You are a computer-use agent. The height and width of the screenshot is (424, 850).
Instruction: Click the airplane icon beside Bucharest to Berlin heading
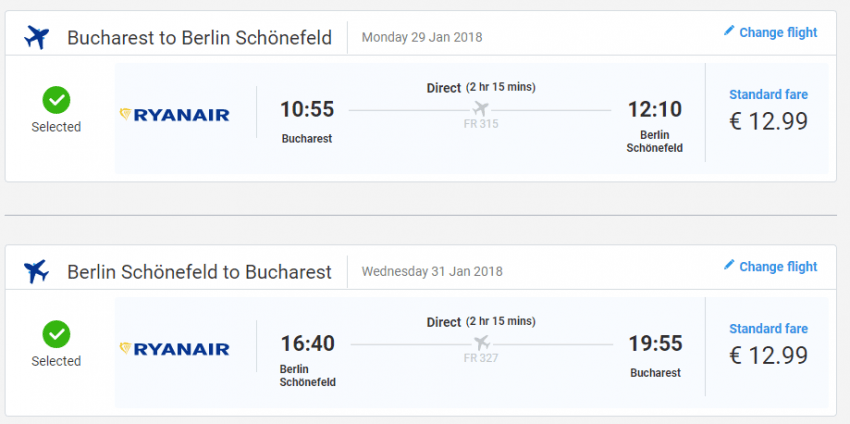pos(36,38)
